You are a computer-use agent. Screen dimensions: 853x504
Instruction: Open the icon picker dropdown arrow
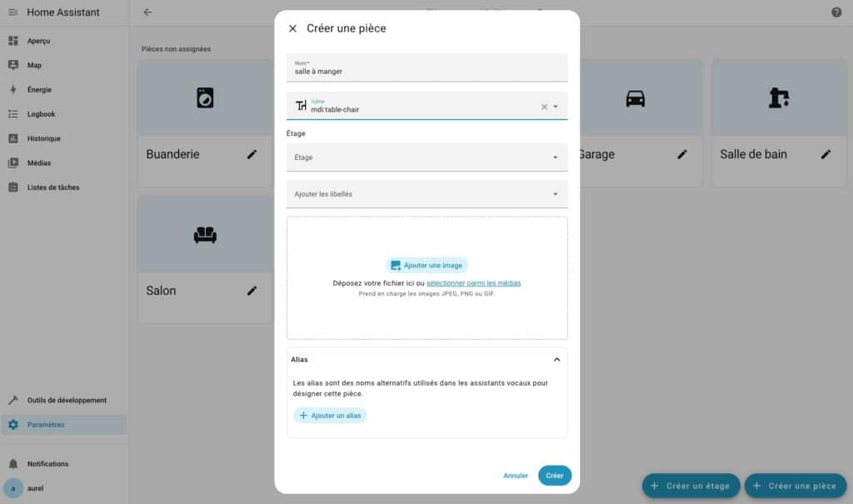tap(556, 107)
